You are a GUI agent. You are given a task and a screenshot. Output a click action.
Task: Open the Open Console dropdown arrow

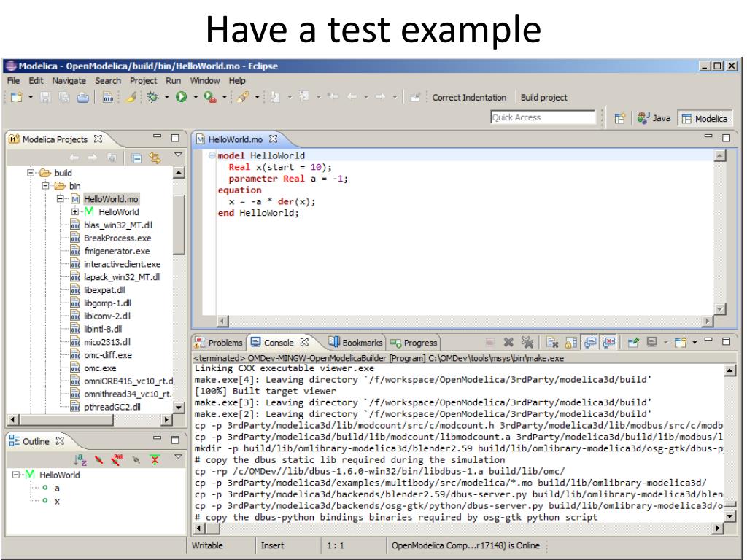pyautogui.click(x=694, y=343)
